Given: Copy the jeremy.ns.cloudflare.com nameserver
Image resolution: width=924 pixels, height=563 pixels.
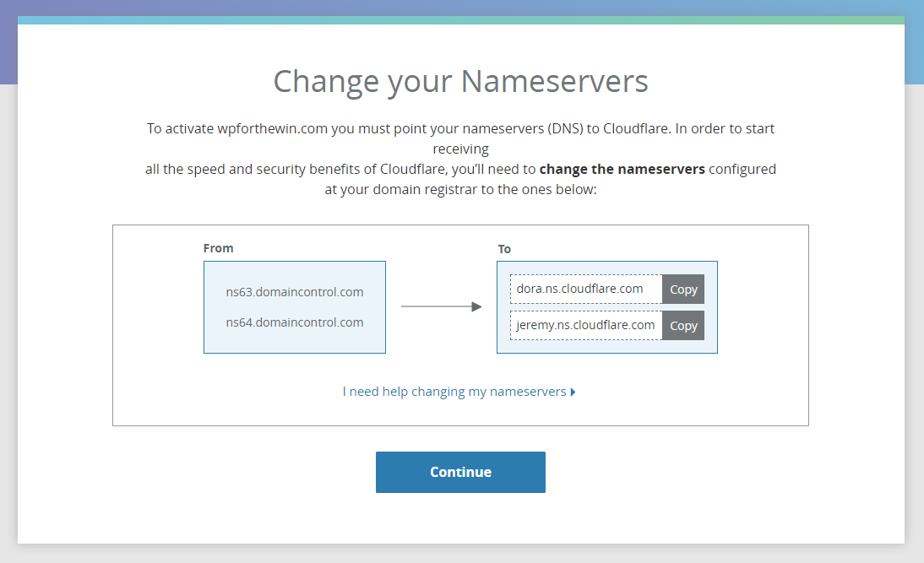Looking at the screenshot, I should [683, 326].
